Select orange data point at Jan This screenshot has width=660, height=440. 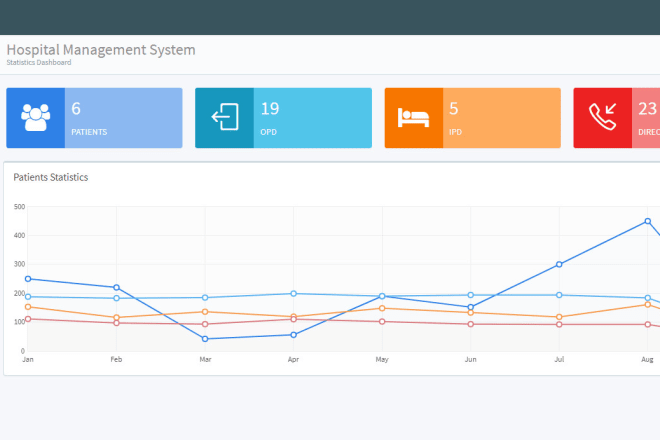tap(28, 307)
